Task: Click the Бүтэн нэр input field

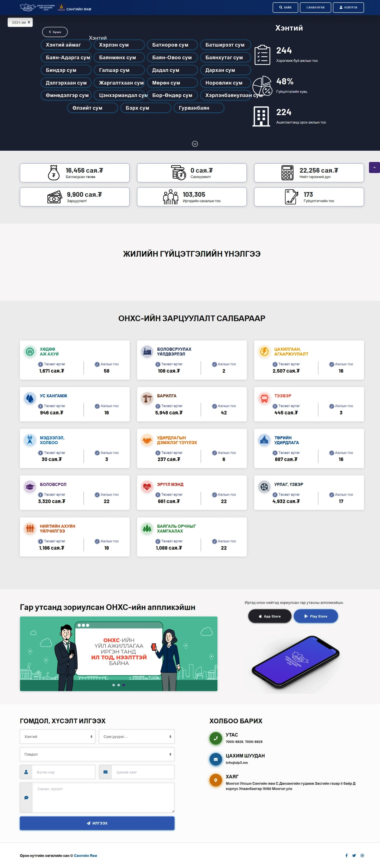Action: click(x=63, y=772)
